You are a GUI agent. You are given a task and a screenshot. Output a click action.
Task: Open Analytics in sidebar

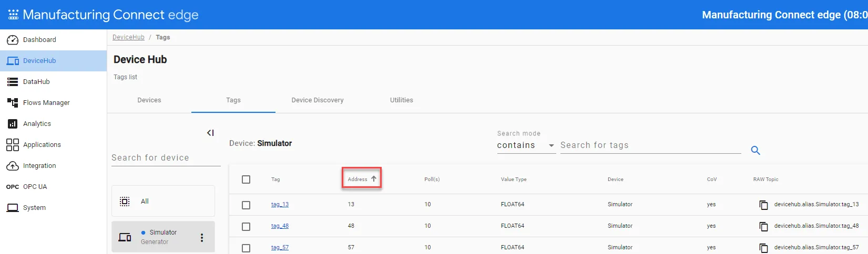point(53,124)
